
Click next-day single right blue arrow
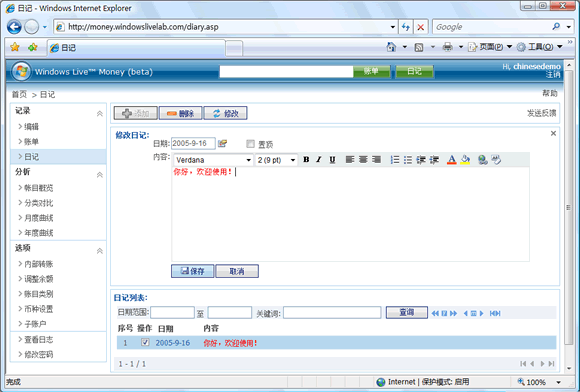click(x=482, y=313)
